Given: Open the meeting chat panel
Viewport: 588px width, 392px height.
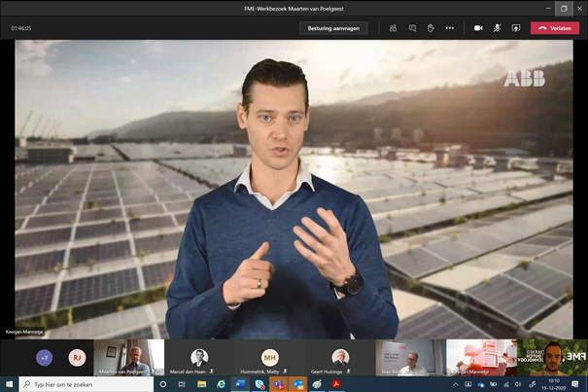Looking at the screenshot, I should [x=412, y=28].
